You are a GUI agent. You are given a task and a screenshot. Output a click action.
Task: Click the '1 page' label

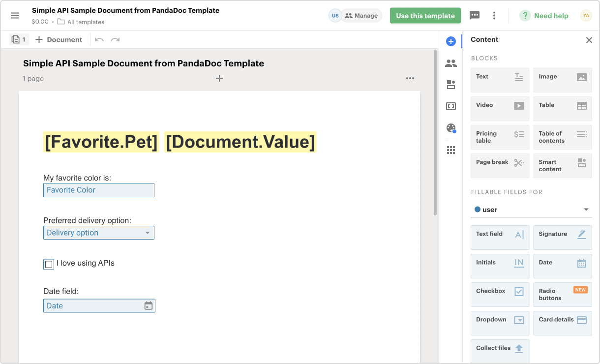coord(33,78)
